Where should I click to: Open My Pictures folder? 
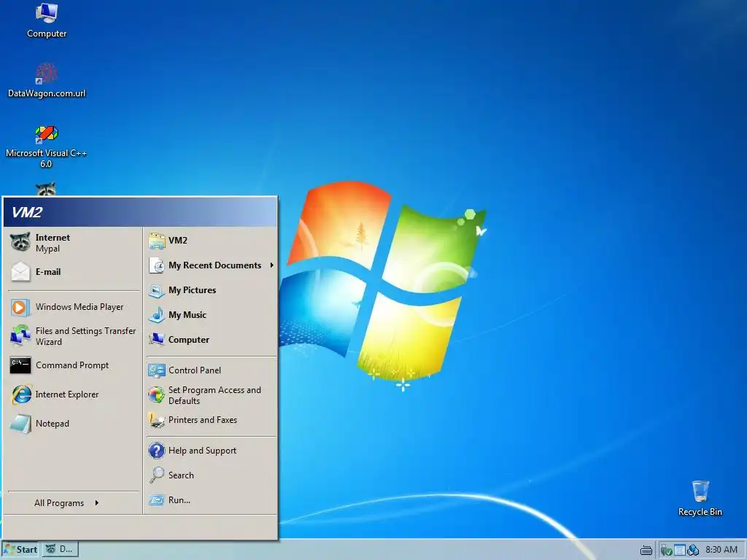tap(211, 290)
